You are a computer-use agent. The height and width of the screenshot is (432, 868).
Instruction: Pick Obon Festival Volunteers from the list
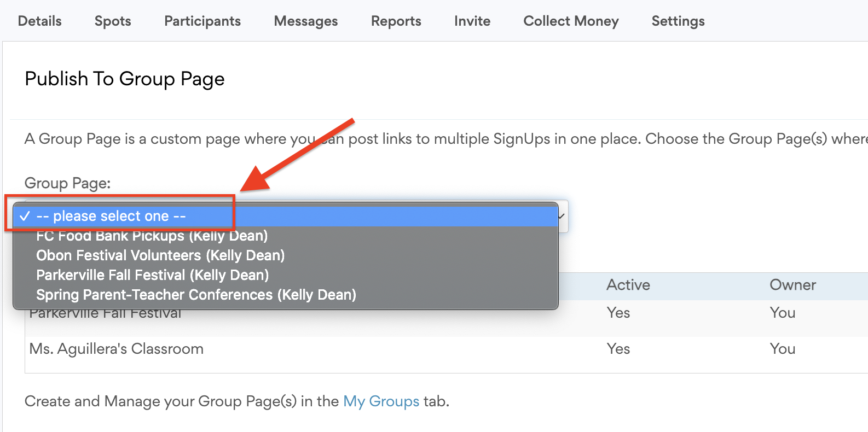click(x=160, y=256)
